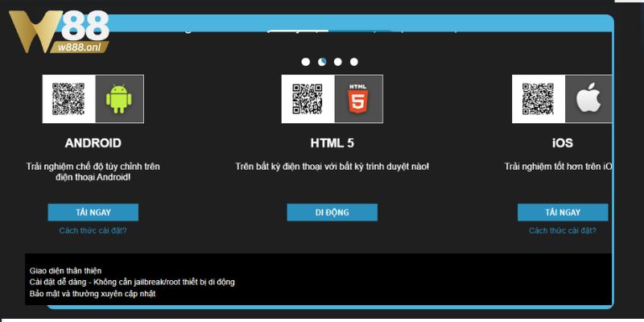Click the HTML5 shield icon
Screen dimensions: 644x322
pos(358,98)
